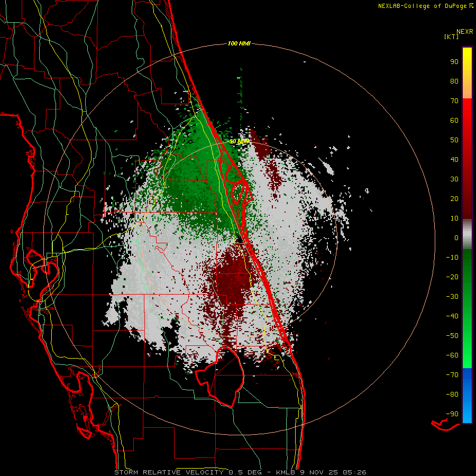Select the positive 70 scale value

click(x=454, y=101)
